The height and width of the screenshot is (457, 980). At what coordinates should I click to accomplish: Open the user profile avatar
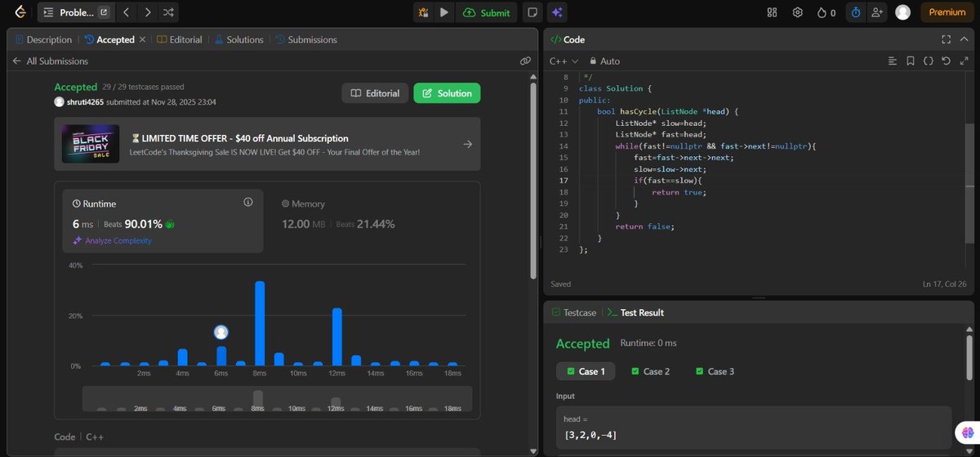902,12
